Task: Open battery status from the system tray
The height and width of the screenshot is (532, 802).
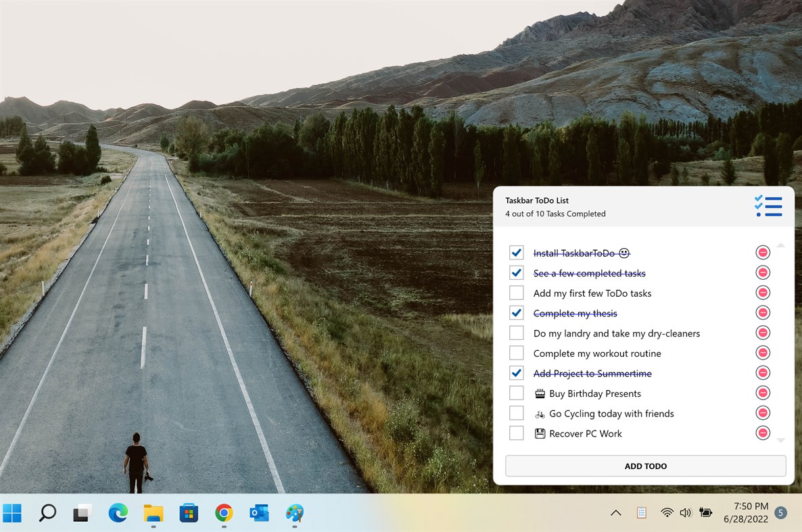Action: pos(705,512)
